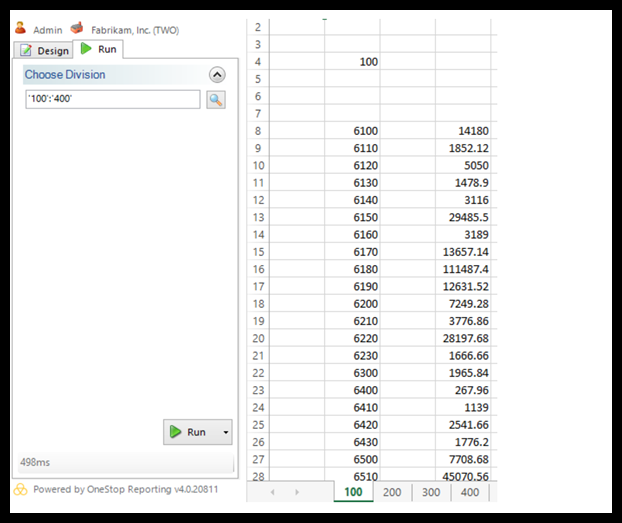
Task: Click the Division input field
Action: click(112, 99)
